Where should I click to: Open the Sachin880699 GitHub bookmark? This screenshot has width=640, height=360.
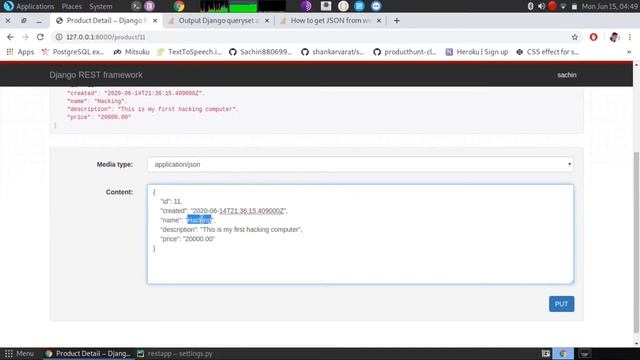260,52
